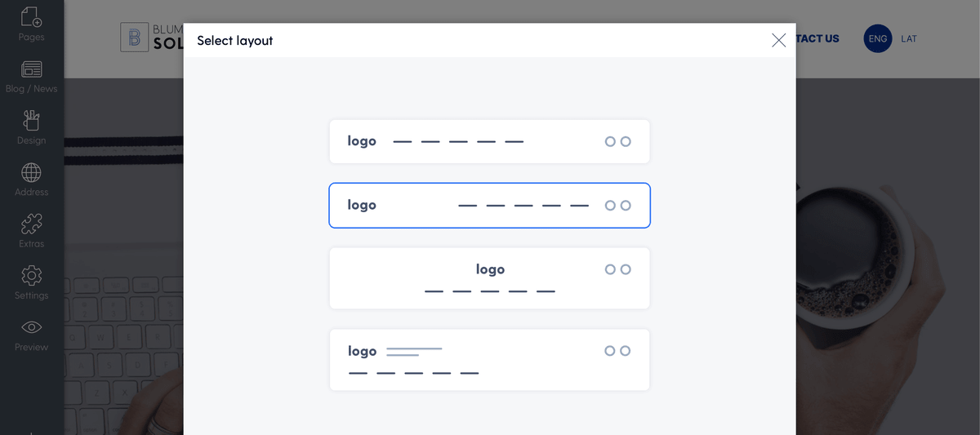This screenshot has height=435, width=980.
Task: Open the Extras puzzle icon
Action: 31,224
